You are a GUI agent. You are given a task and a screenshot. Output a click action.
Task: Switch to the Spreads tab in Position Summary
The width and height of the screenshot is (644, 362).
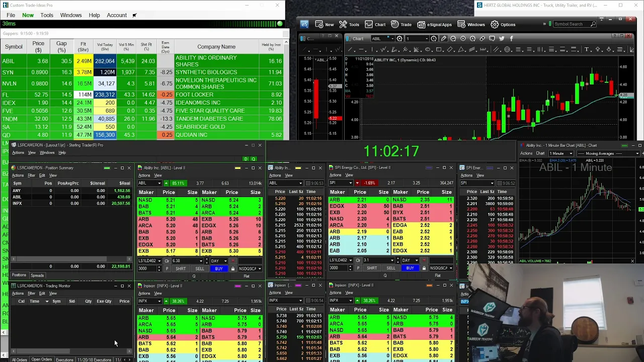[37, 276]
